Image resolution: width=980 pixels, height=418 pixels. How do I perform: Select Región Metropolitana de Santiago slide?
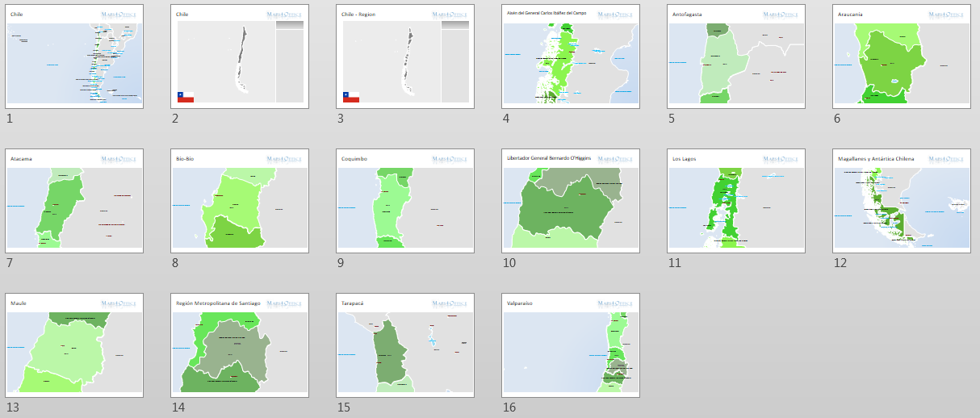240,345
